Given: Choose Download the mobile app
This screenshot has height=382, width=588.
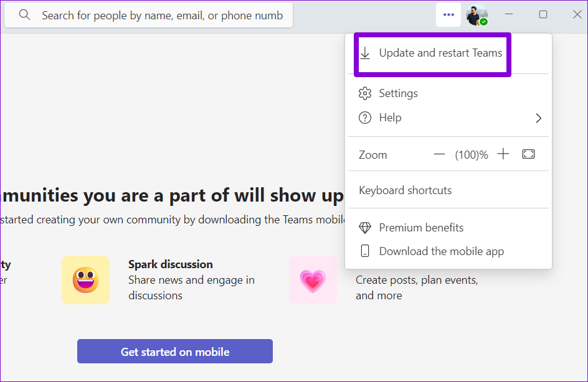Looking at the screenshot, I should (448, 251).
